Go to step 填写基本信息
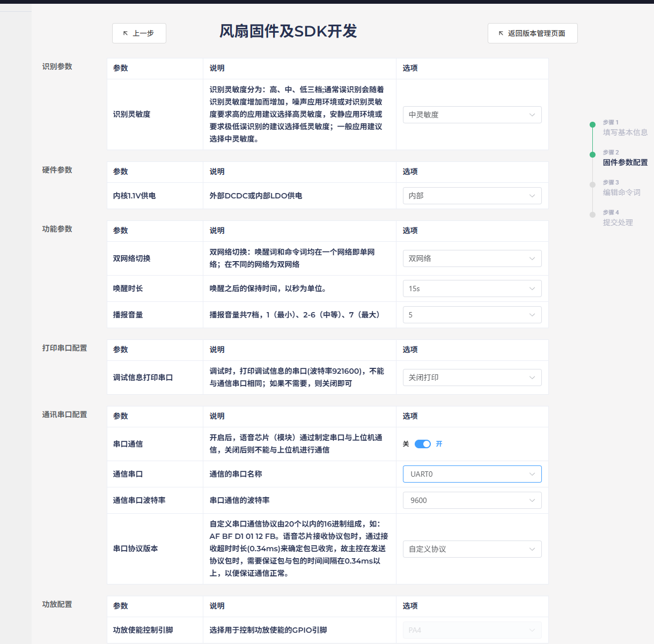Image resolution: width=654 pixels, height=644 pixels. coord(624,132)
